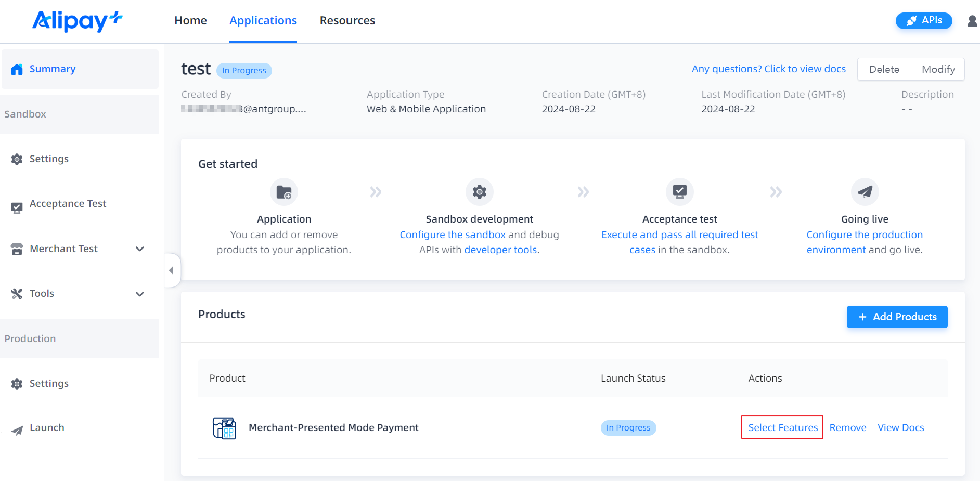
Task: Collapse the left sidebar panel
Action: click(x=172, y=270)
